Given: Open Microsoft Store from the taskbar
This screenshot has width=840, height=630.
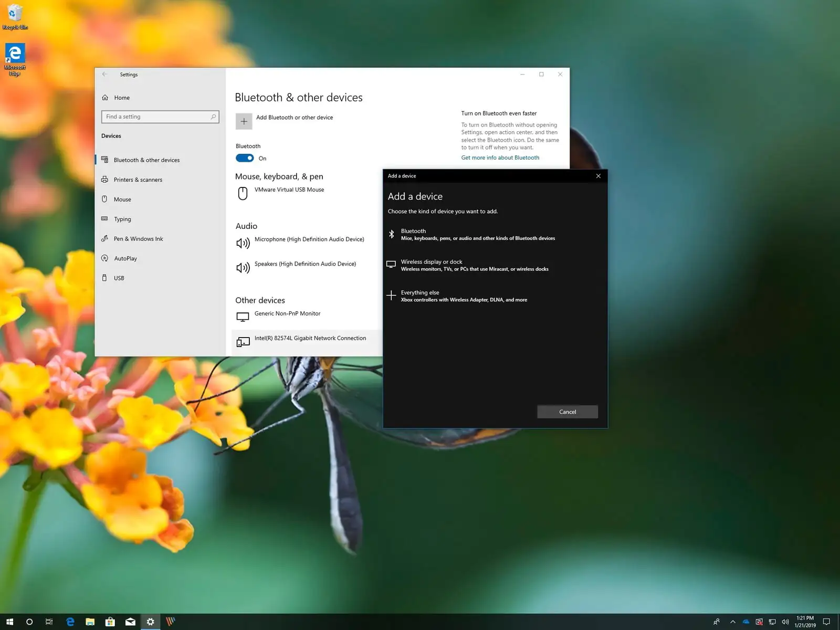Looking at the screenshot, I should coord(110,622).
